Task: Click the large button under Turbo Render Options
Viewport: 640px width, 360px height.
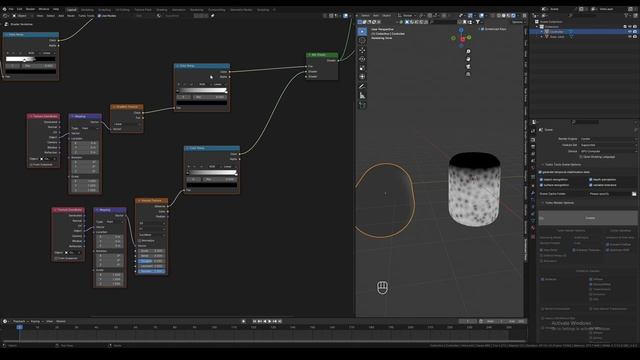Action: pos(588,218)
